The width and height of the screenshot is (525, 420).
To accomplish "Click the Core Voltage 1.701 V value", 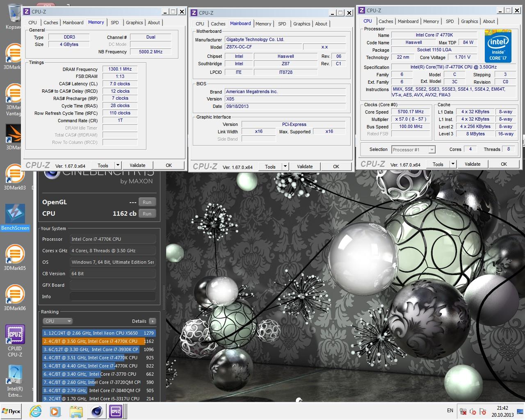I will coord(463,57).
